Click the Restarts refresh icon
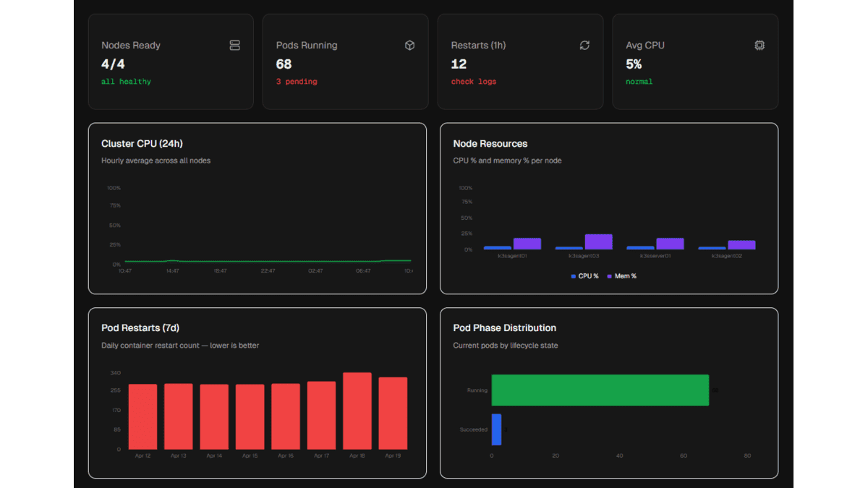Viewport: 868px width, 488px height. click(x=584, y=45)
